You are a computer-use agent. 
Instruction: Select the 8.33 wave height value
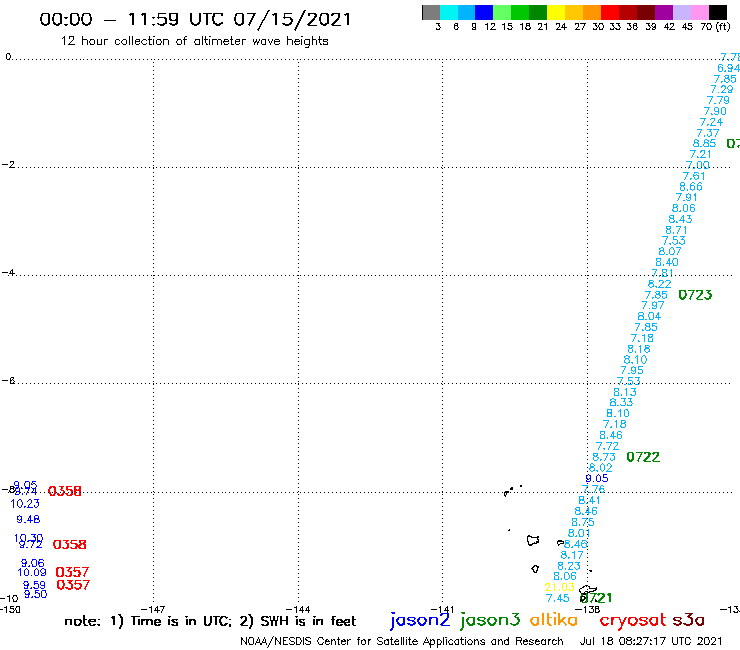click(622, 403)
